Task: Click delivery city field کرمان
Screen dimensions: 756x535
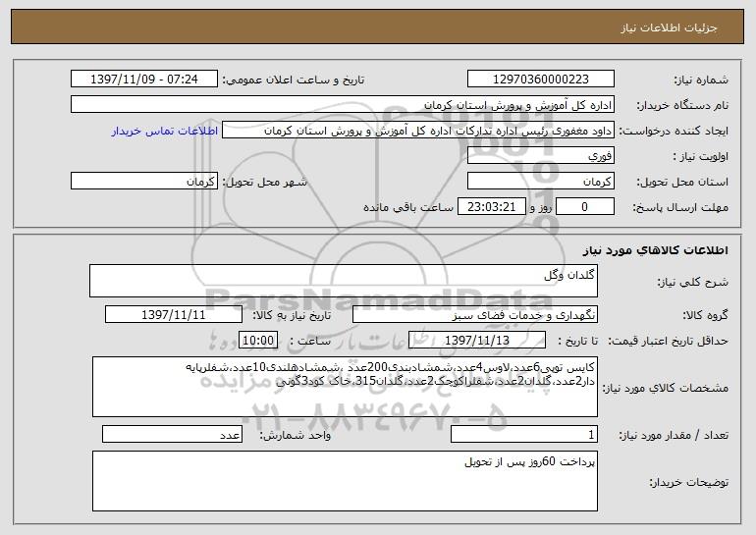Action: click(x=143, y=182)
